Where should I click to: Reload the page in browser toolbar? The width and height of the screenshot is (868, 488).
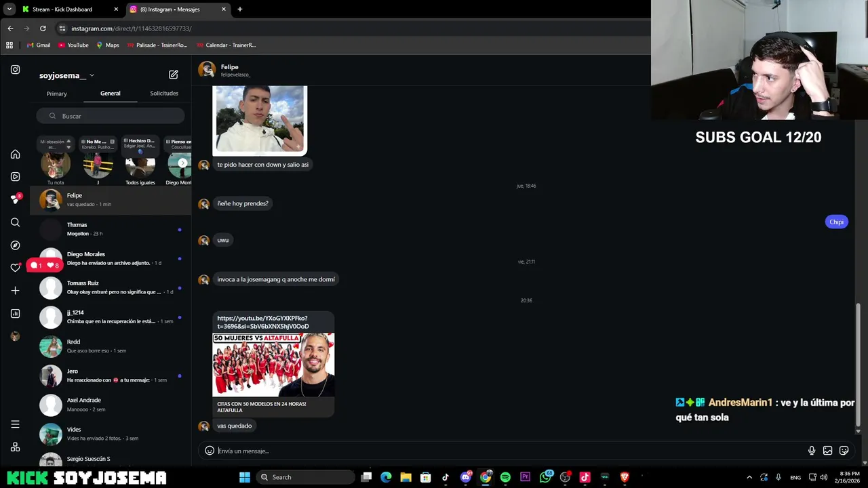pos(43,28)
